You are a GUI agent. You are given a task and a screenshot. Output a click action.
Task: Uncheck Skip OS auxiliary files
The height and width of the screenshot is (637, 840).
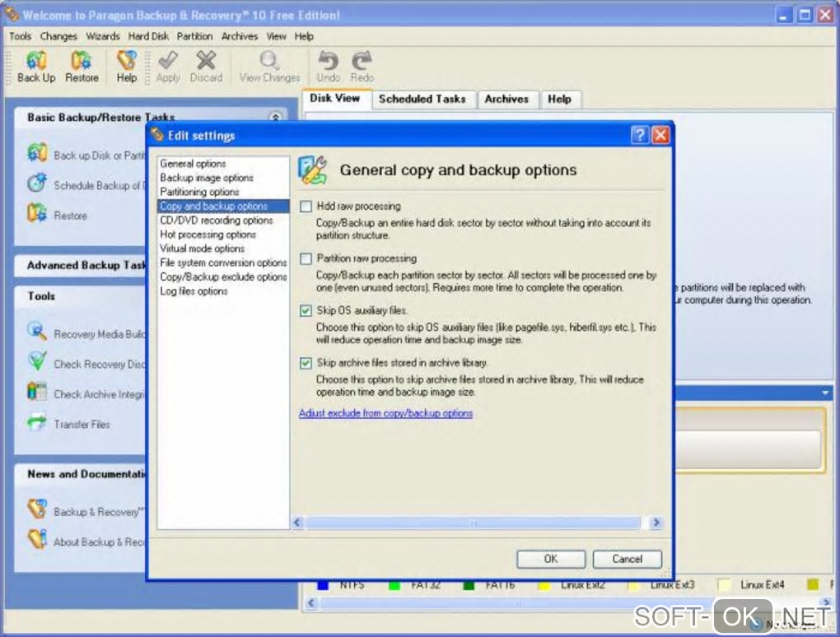point(306,311)
